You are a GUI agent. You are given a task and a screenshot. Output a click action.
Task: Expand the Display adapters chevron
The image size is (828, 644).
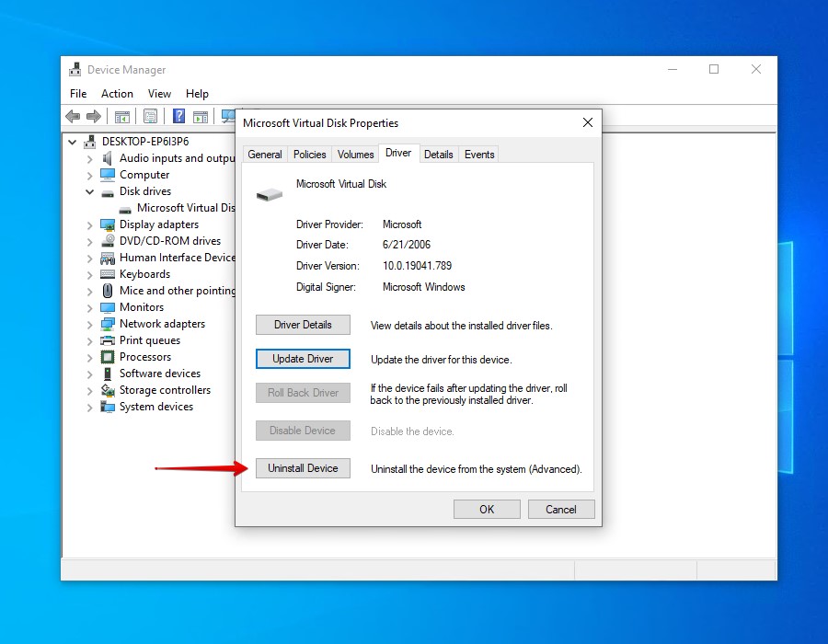tap(90, 225)
